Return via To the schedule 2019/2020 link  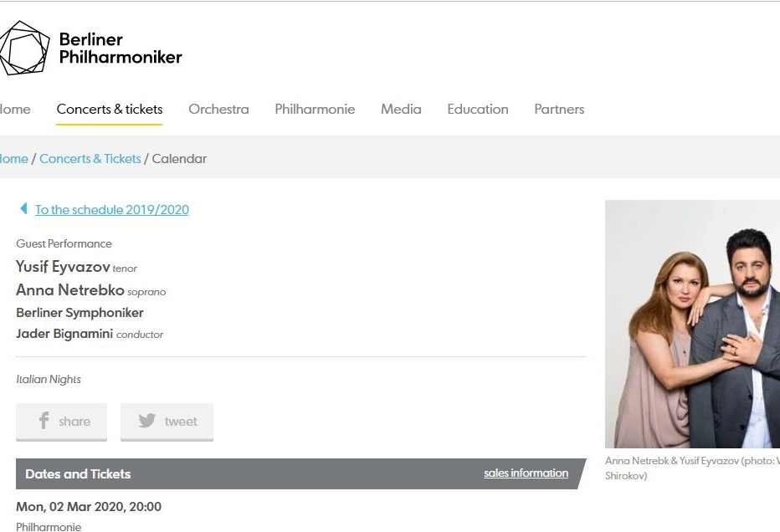112,209
